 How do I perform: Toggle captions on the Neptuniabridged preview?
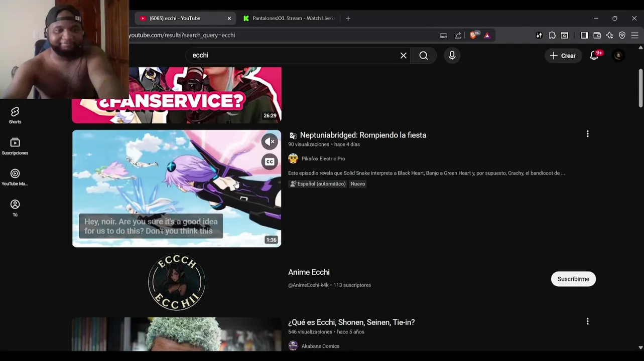(x=270, y=161)
